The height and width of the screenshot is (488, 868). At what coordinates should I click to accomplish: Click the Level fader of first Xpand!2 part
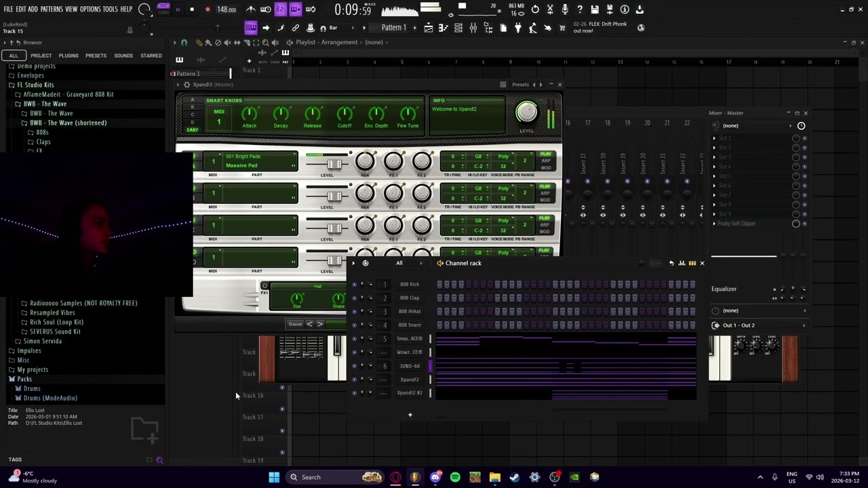coord(334,165)
